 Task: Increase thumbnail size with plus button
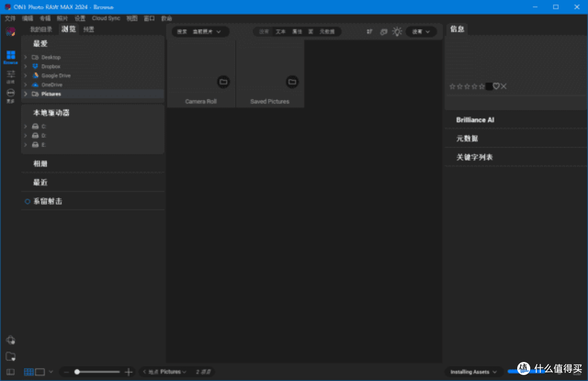[x=128, y=372]
